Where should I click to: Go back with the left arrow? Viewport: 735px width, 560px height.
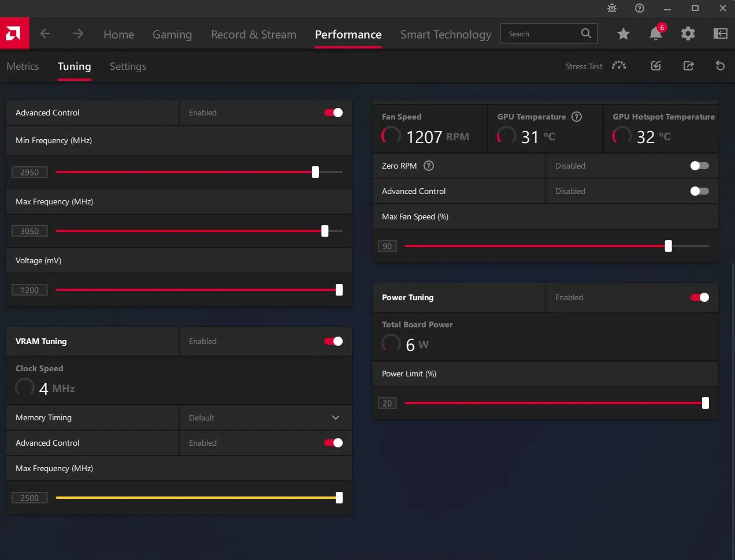click(x=45, y=33)
